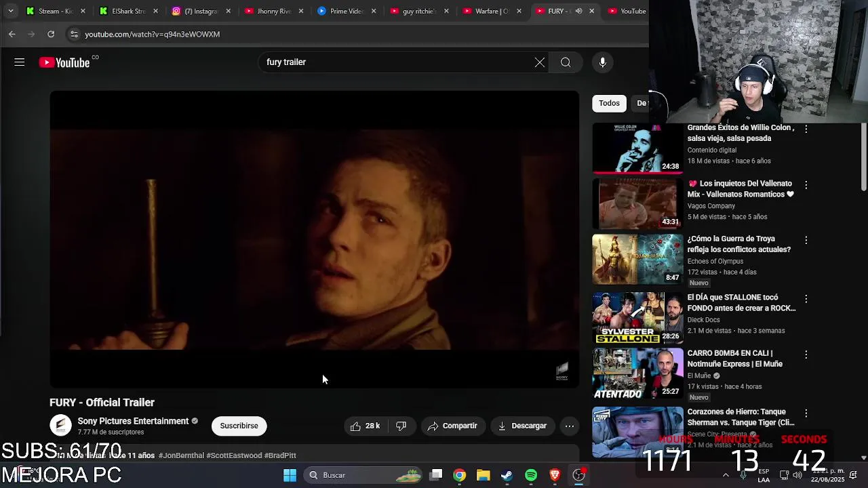This screenshot has width=868, height=488.
Task: Open Guerra de Troya video thumbnail
Action: [637, 260]
